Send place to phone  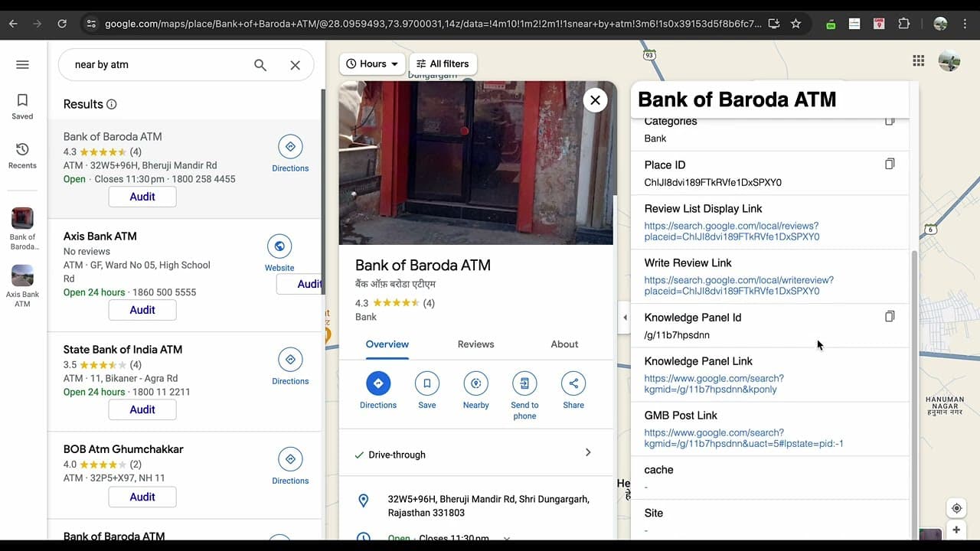524,383
